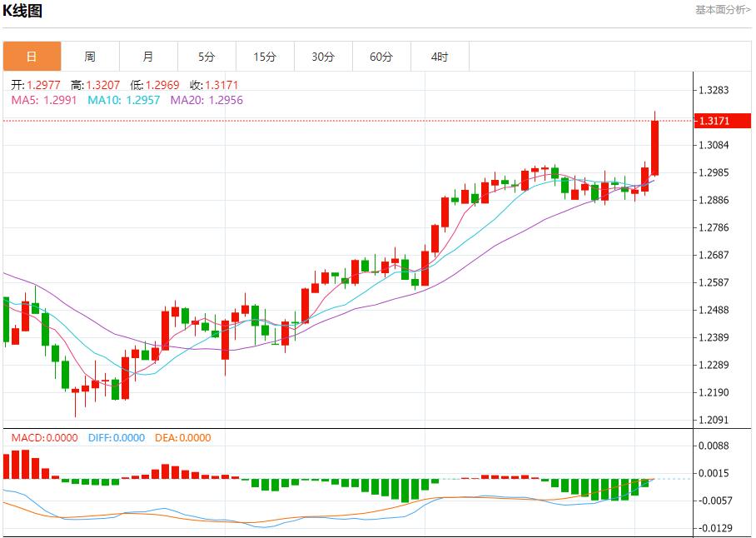Click the 1.3283 price axis label
The height and width of the screenshot is (538, 756).
point(714,90)
